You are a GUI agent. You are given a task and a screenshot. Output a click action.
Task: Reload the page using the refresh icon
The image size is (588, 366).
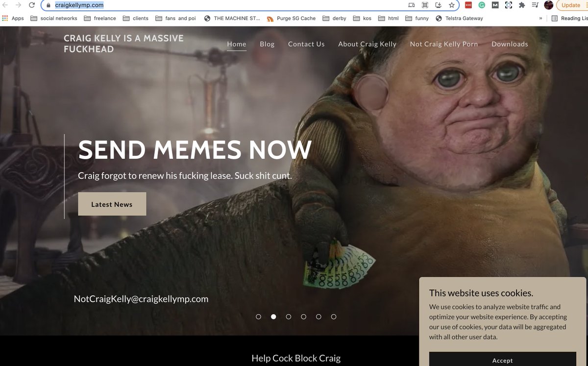(32, 5)
